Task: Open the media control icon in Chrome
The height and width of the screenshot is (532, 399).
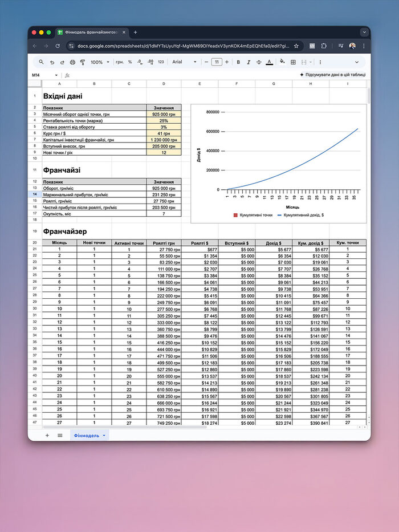Action: (x=341, y=46)
